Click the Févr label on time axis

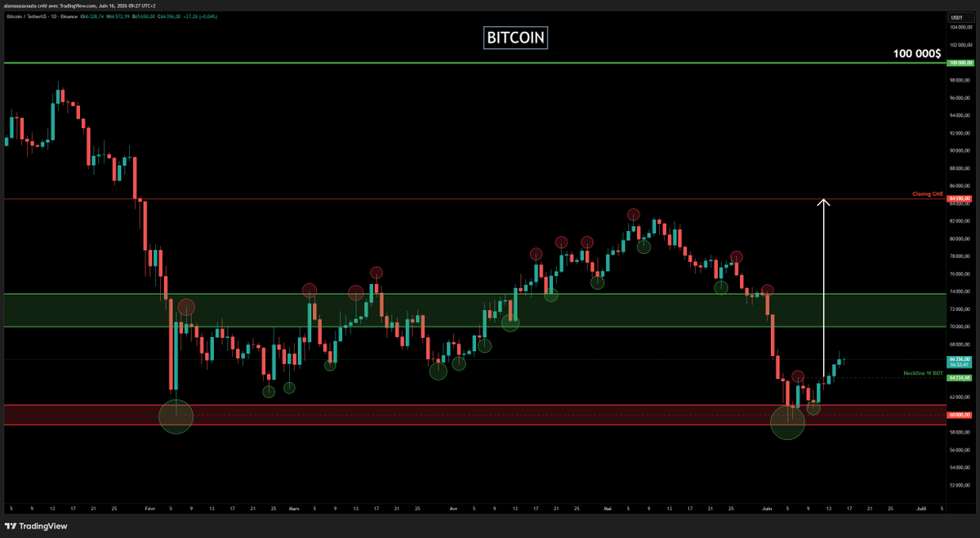(150, 507)
